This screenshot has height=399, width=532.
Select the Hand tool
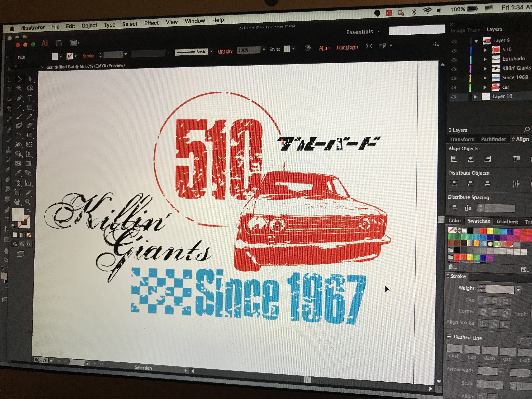click(x=17, y=202)
